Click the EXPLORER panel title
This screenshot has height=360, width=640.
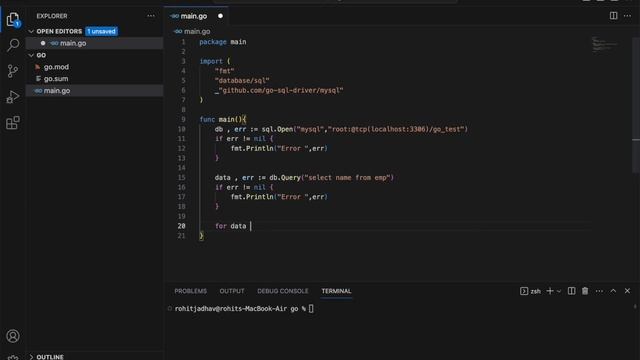(52, 16)
